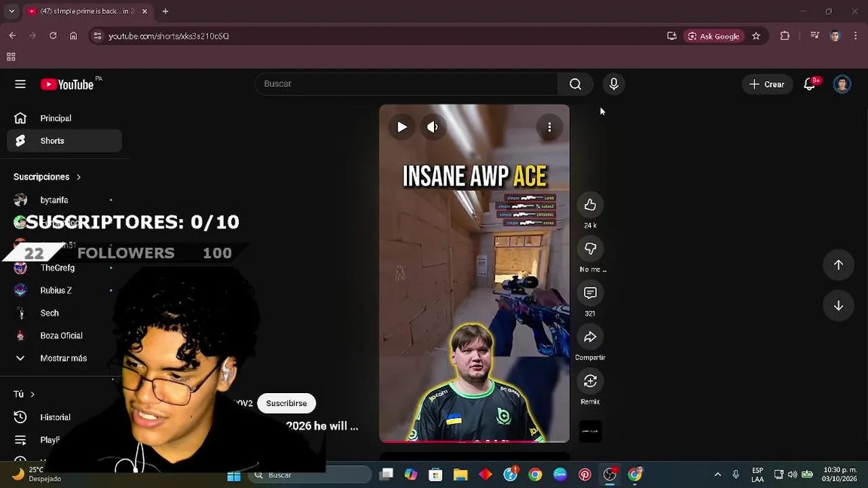Open the YouTube account avatar menu
868x488 pixels.
842,84
